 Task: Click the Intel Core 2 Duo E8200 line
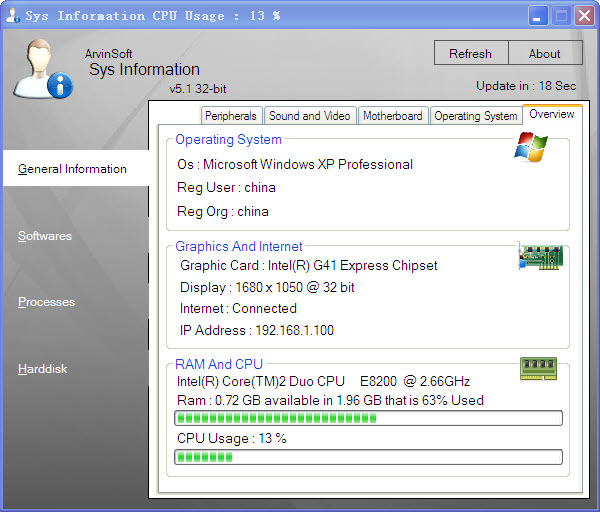click(323, 382)
